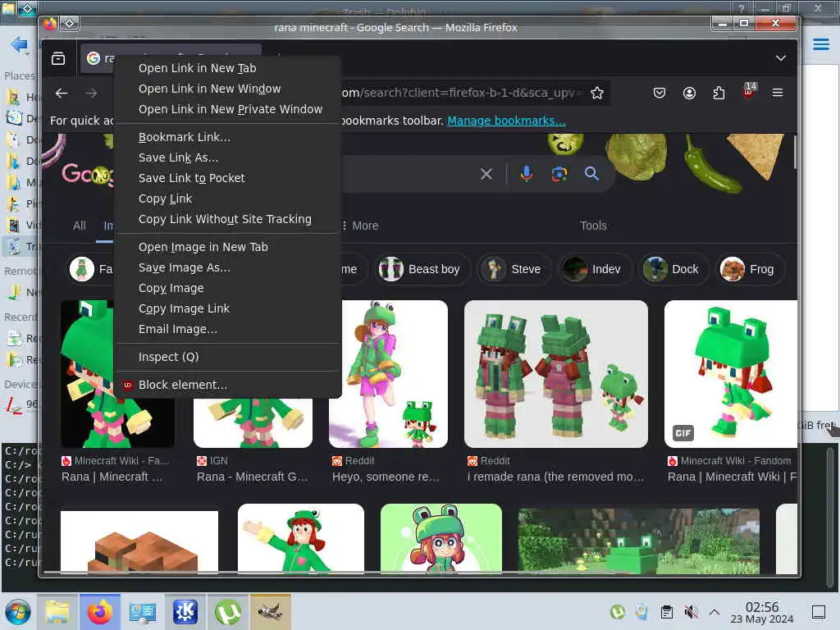Open uBlock Origin toolbar icon with badge
Image resolution: width=840 pixels, height=630 pixels.
(x=749, y=92)
